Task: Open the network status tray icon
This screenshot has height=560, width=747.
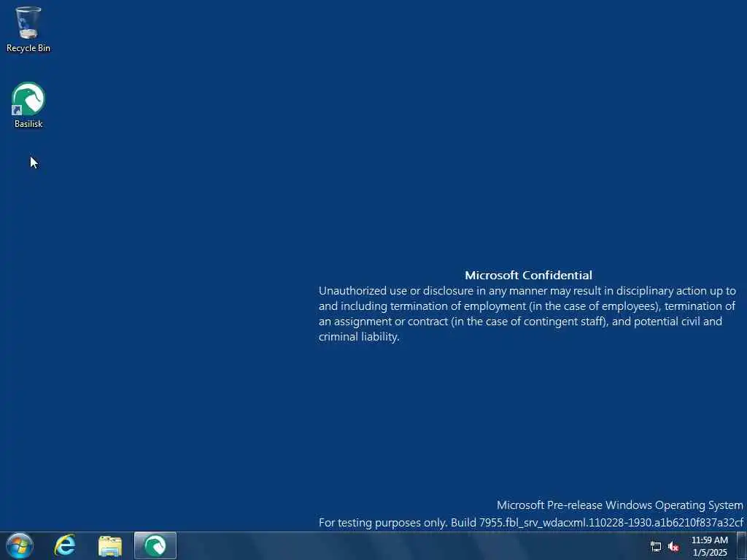Action: [x=656, y=547]
